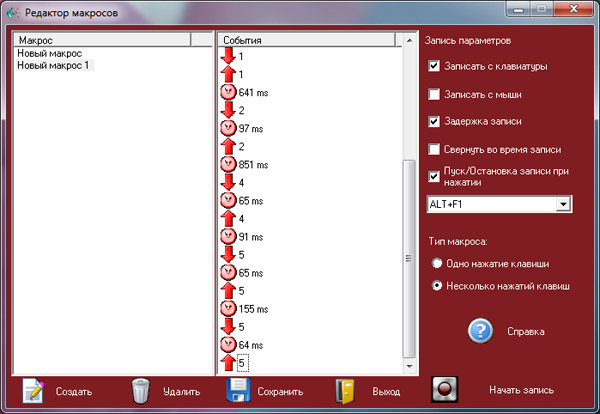This screenshot has width=600, height=414.
Task: Click the clock icon beside 91 ms
Action: [x=228, y=236]
